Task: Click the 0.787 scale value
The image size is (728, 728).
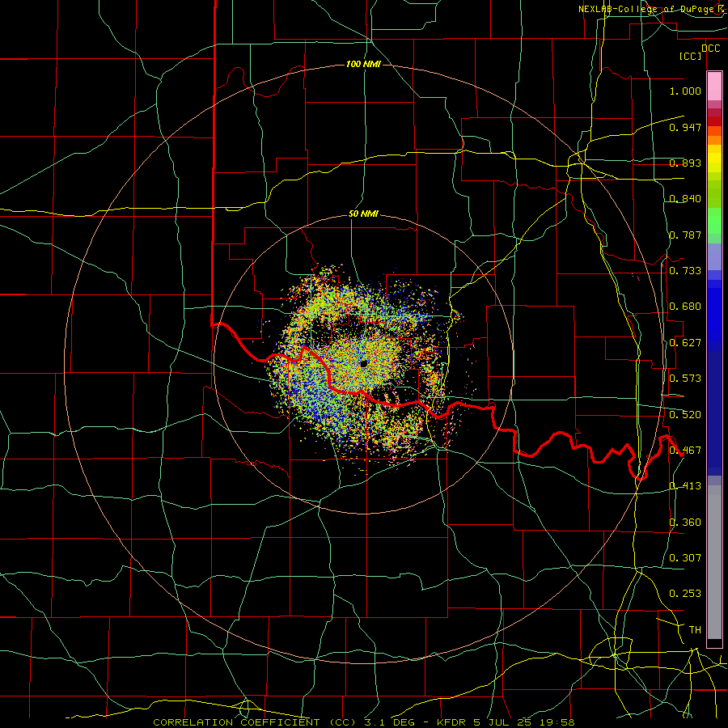Action: (685, 235)
